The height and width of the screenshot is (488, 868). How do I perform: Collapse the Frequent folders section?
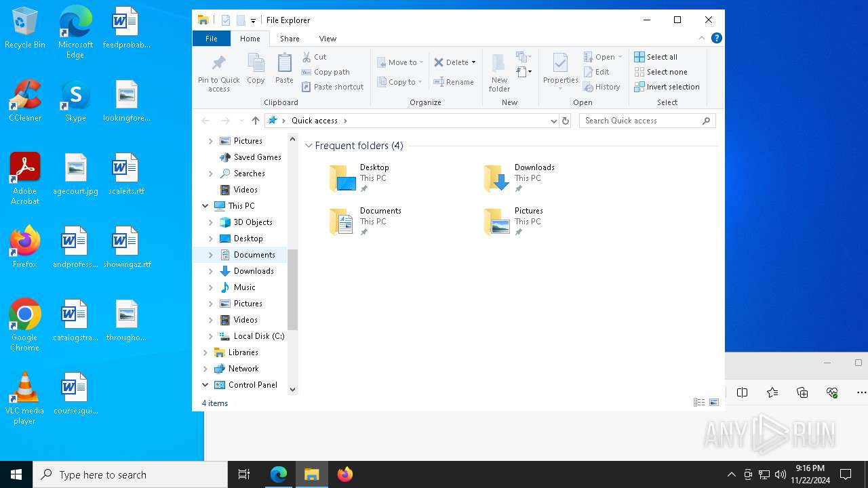pyautogui.click(x=309, y=146)
